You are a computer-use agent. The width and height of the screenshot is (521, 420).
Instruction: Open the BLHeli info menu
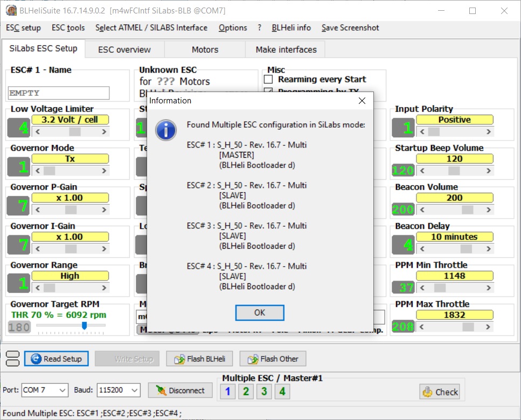(291, 27)
